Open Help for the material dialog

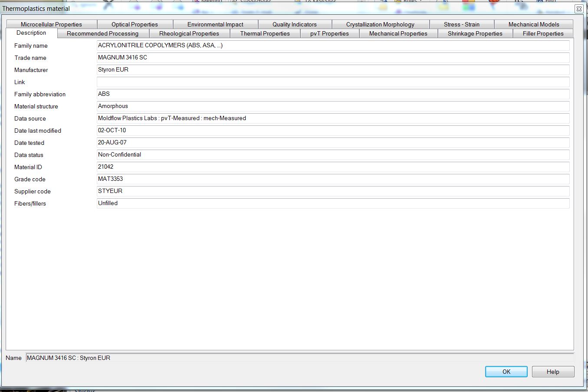pos(553,372)
